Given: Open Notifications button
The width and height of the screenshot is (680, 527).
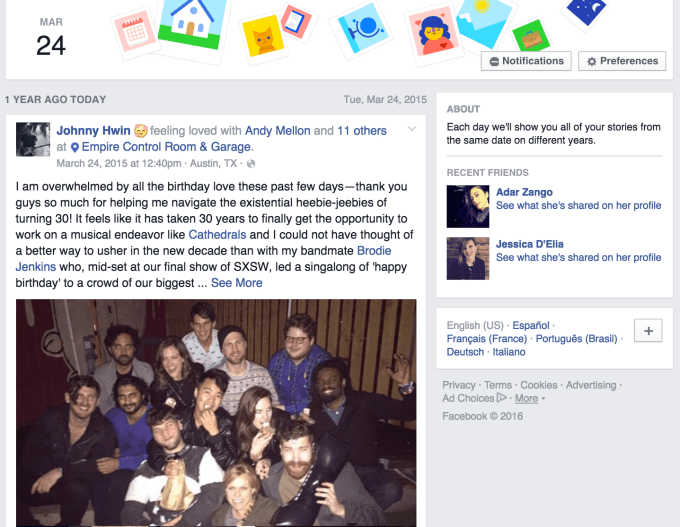Looking at the screenshot, I should pyautogui.click(x=526, y=61).
